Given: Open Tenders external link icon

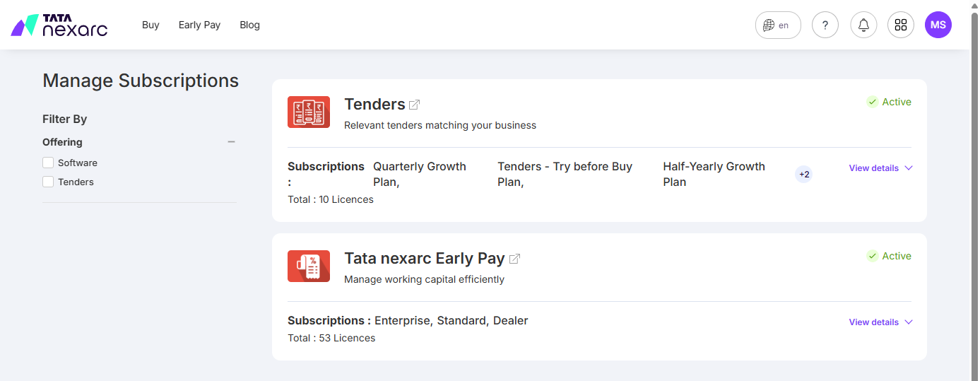Looking at the screenshot, I should 415,105.
